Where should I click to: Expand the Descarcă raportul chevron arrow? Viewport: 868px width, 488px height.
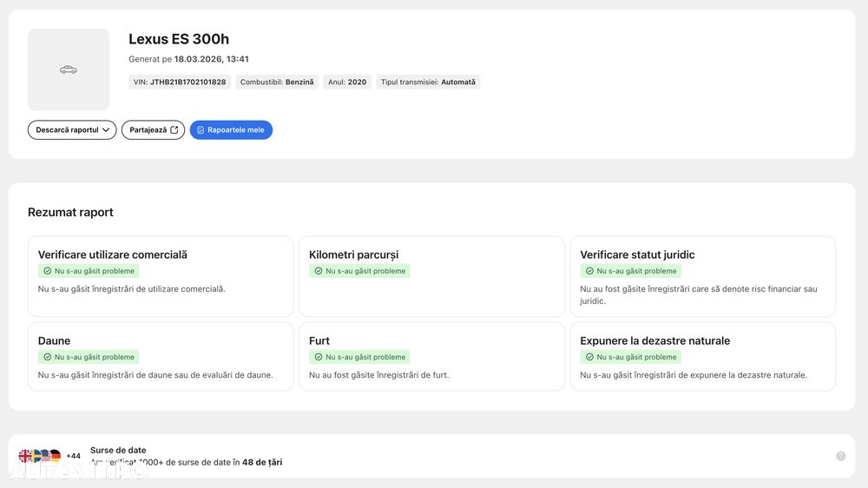[x=106, y=130]
